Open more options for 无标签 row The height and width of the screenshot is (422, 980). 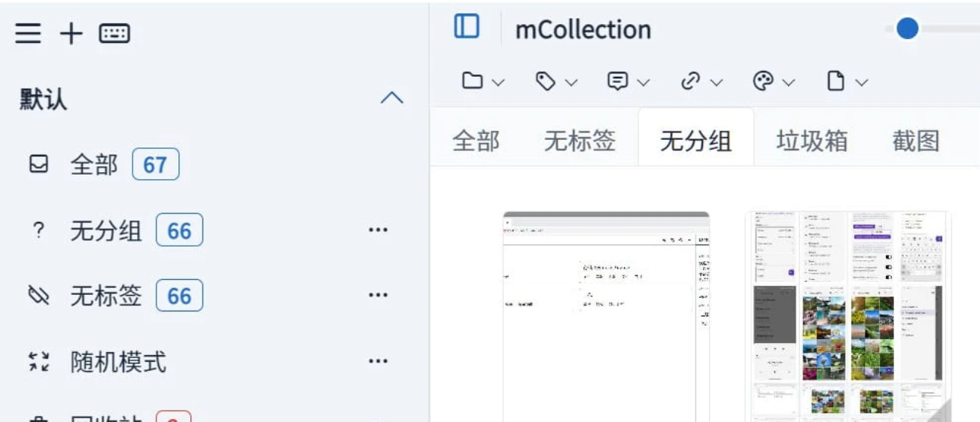(x=378, y=296)
